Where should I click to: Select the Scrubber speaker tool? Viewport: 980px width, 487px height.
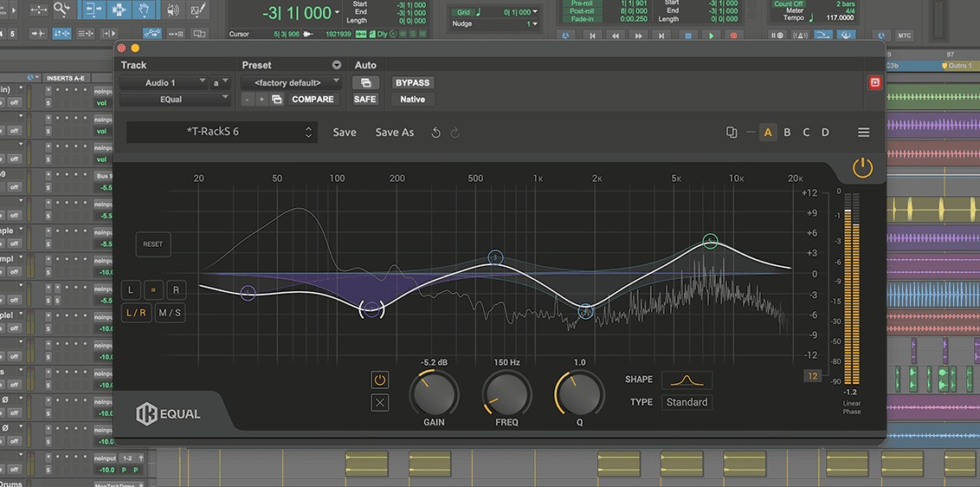(172, 9)
